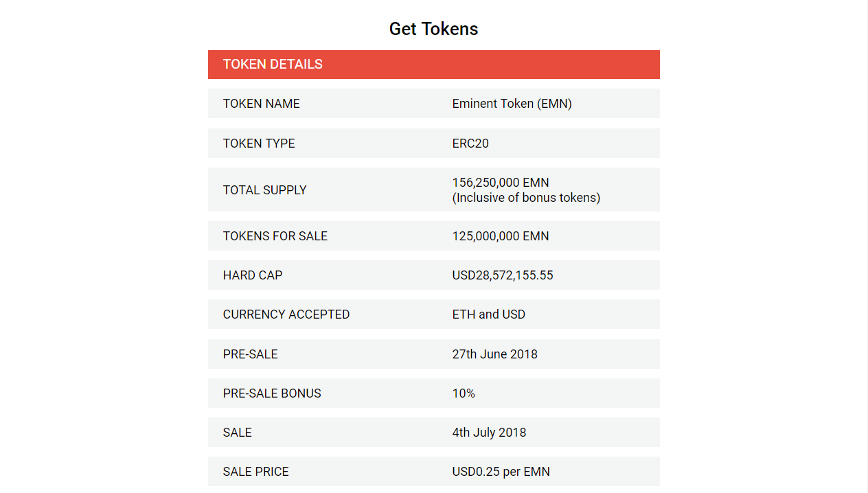This screenshot has height=493, width=868.
Task: Click the TOKENS FOR SALE label
Action: pos(275,236)
